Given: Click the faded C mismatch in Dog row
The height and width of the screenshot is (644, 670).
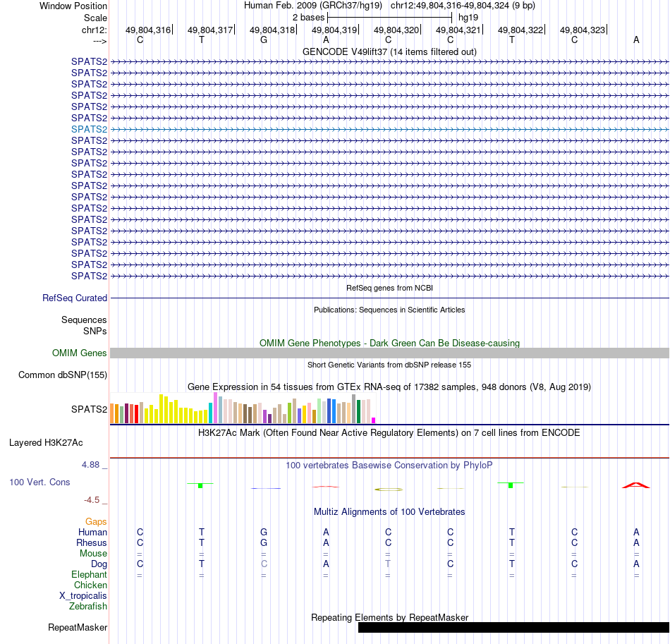Looking at the screenshot, I should coord(264,564).
